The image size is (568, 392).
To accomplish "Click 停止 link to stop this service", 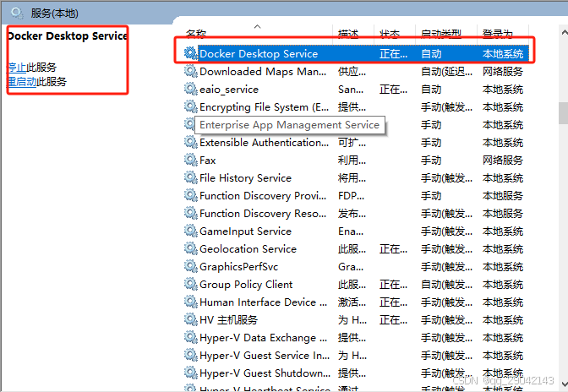I will [x=17, y=68].
